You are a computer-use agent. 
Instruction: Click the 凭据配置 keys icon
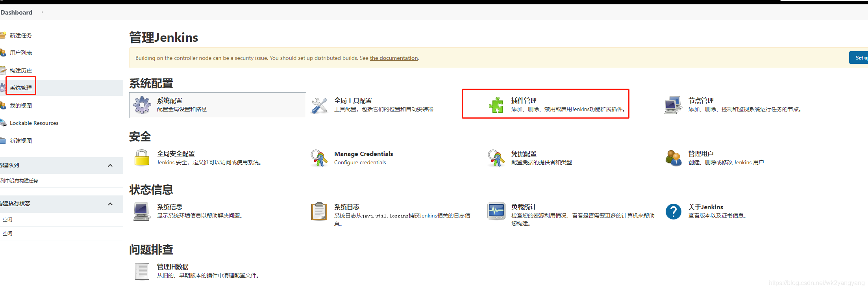[x=496, y=158]
